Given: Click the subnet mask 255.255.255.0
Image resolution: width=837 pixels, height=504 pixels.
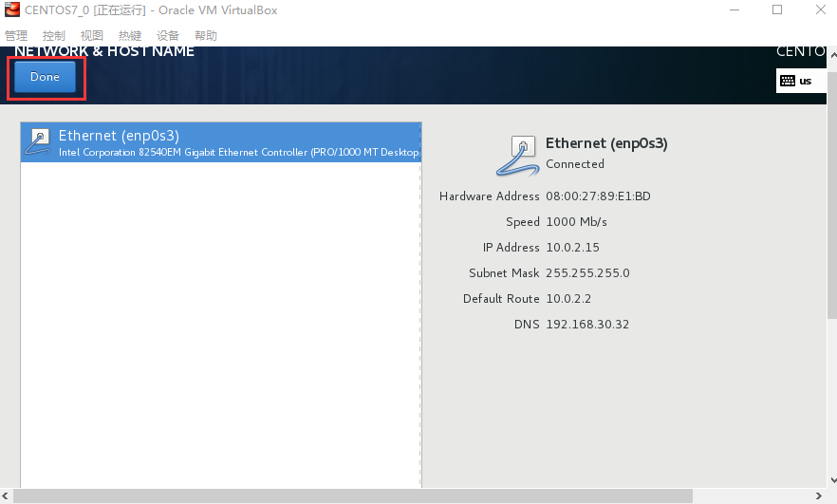Looking at the screenshot, I should coord(587,272).
